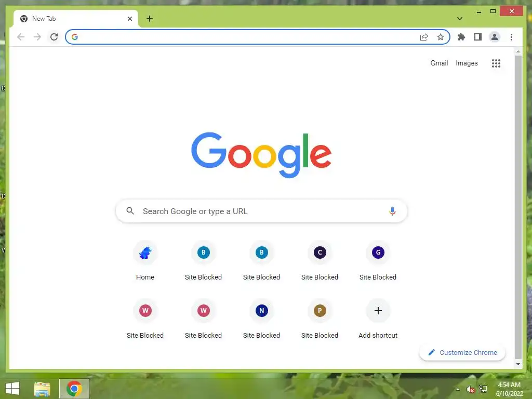Open the C Site Blocked shortcut
This screenshot has height=399, width=532.
pos(320,261)
